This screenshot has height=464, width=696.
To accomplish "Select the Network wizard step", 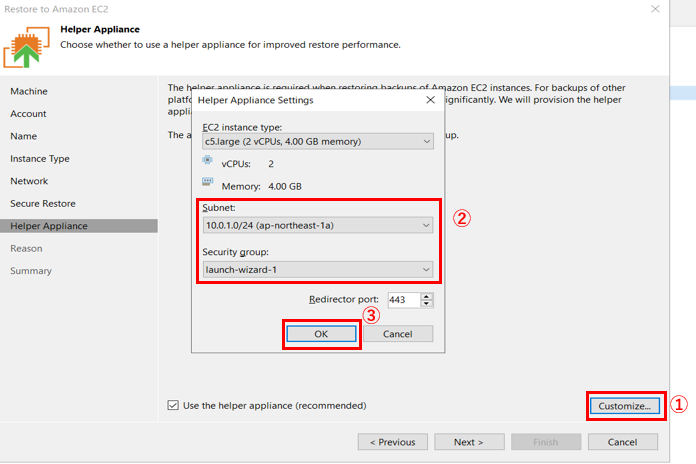I will coord(29,181).
